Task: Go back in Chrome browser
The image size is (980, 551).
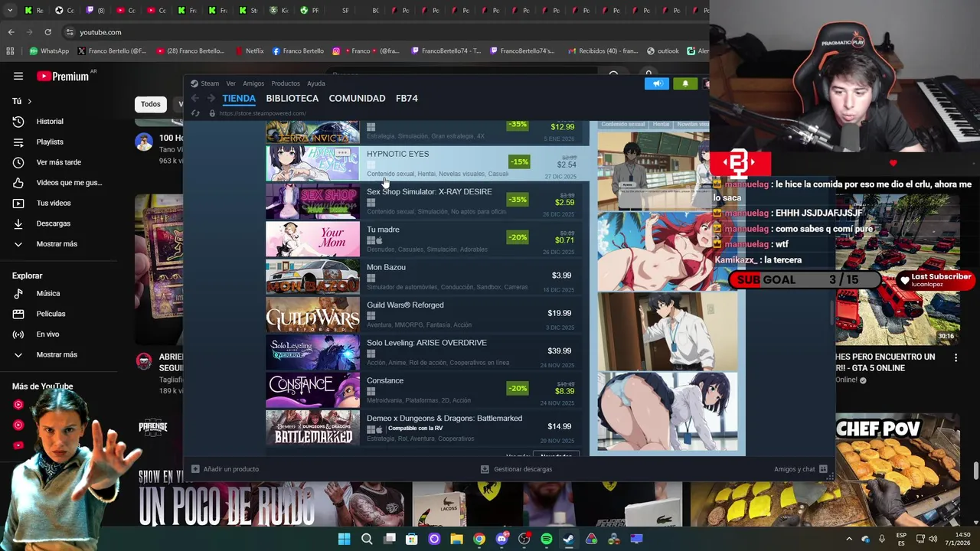Action: click(x=11, y=32)
